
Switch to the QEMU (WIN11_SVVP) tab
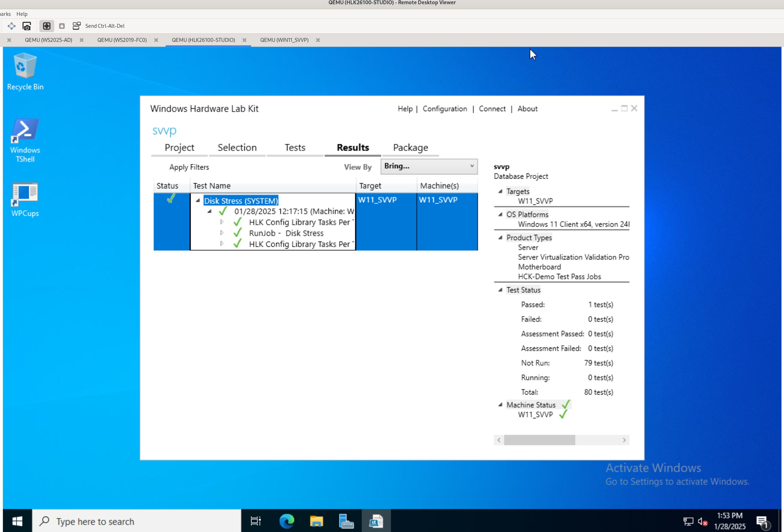284,40
